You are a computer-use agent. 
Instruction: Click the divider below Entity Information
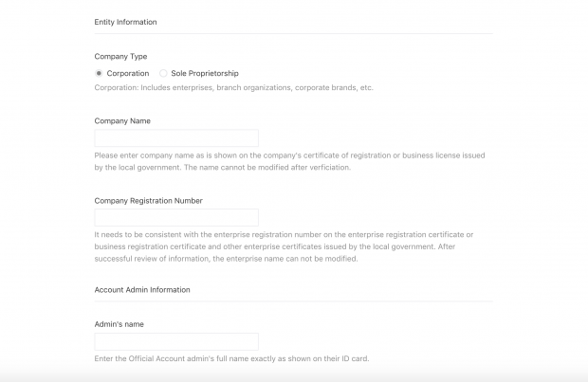pyautogui.click(x=294, y=34)
